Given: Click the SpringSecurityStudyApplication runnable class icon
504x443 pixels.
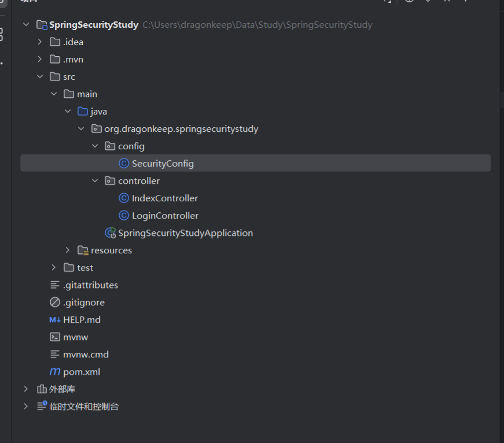Looking at the screenshot, I should [110, 233].
